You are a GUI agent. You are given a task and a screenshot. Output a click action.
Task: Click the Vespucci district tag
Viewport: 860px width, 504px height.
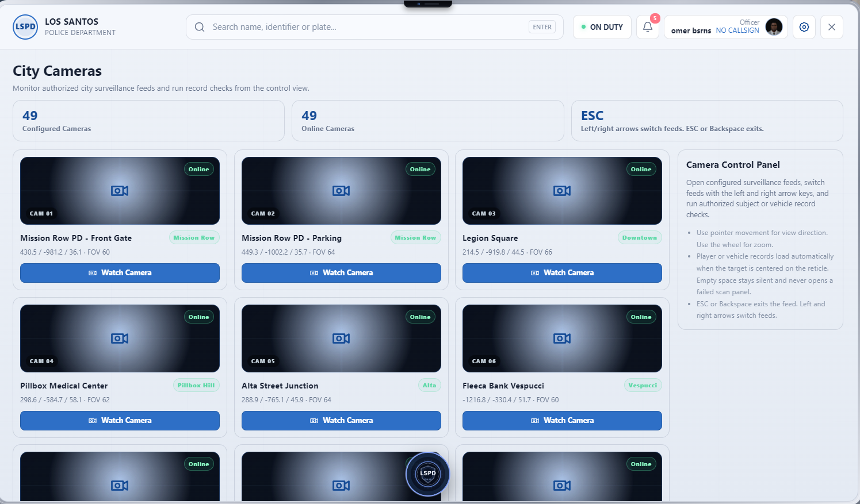pyautogui.click(x=643, y=386)
